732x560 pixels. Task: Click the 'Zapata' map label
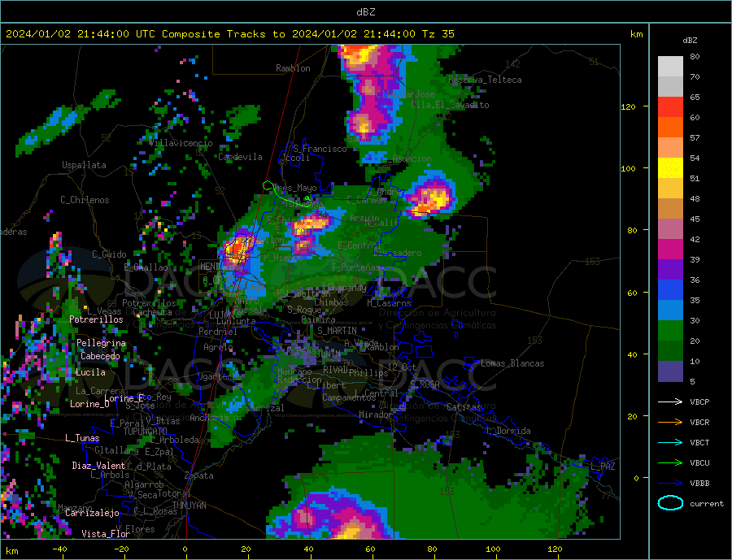tap(199, 475)
